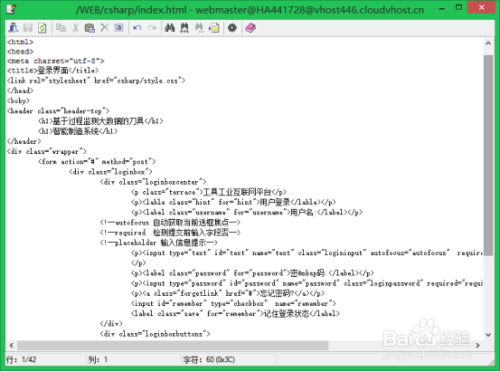Click the input type="text" line
500x372 pixels.
click(307, 253)
